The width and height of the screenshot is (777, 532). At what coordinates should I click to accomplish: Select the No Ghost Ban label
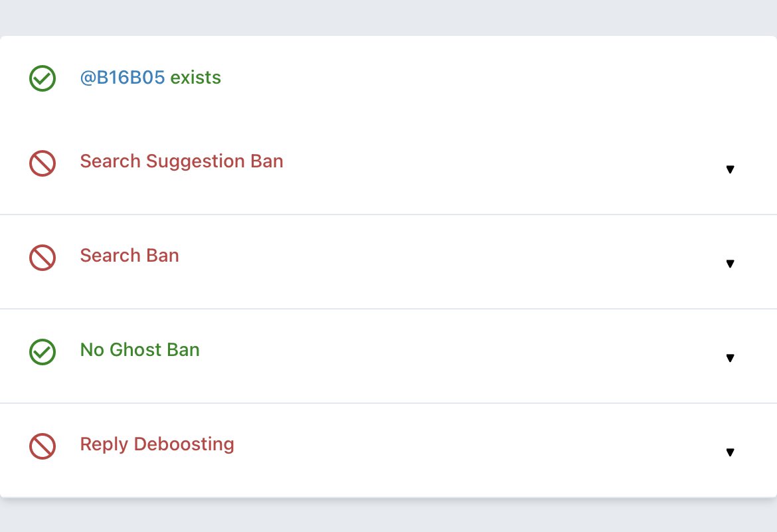[139, 349]
